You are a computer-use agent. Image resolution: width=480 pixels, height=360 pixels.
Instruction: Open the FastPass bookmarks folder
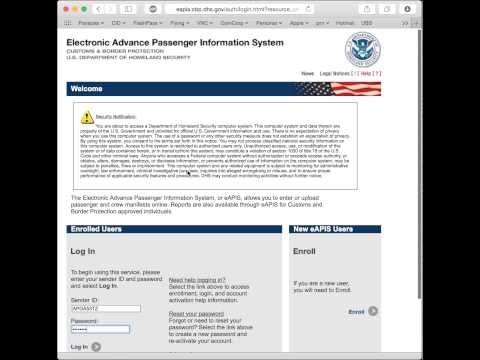[147, 23]
